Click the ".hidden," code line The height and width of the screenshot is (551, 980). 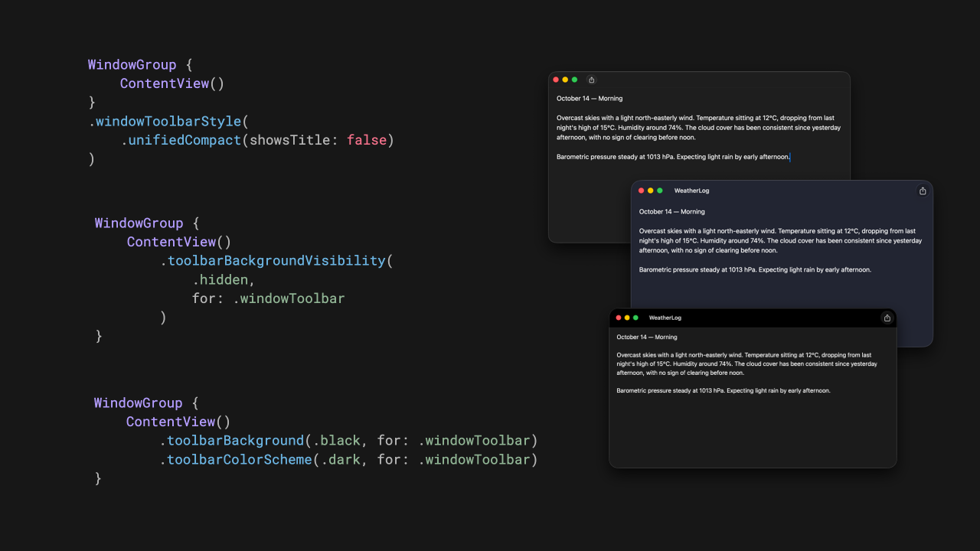(224, 279)
